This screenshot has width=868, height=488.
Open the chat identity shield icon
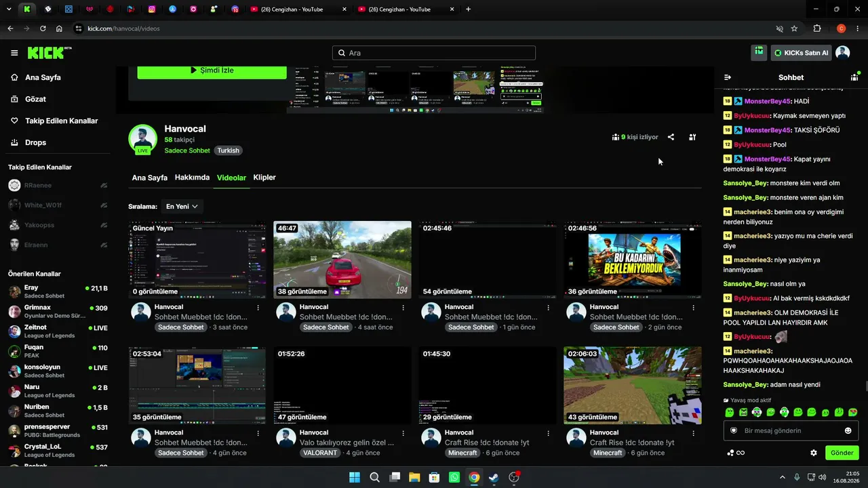coord(734,430)
